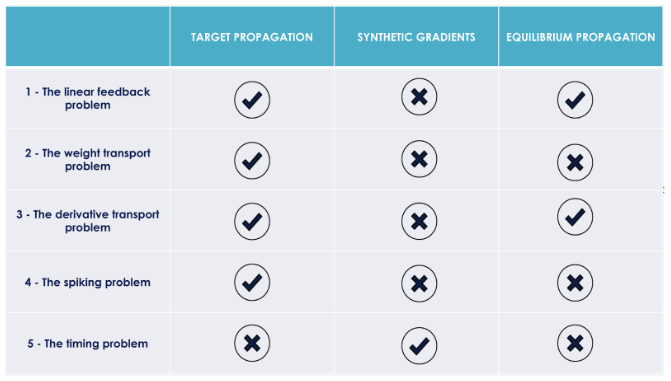This screenshot has width=671, height=381.
Task: Select Equilibrium Propagation timing problem X icon
Action: tap(575, 343)
